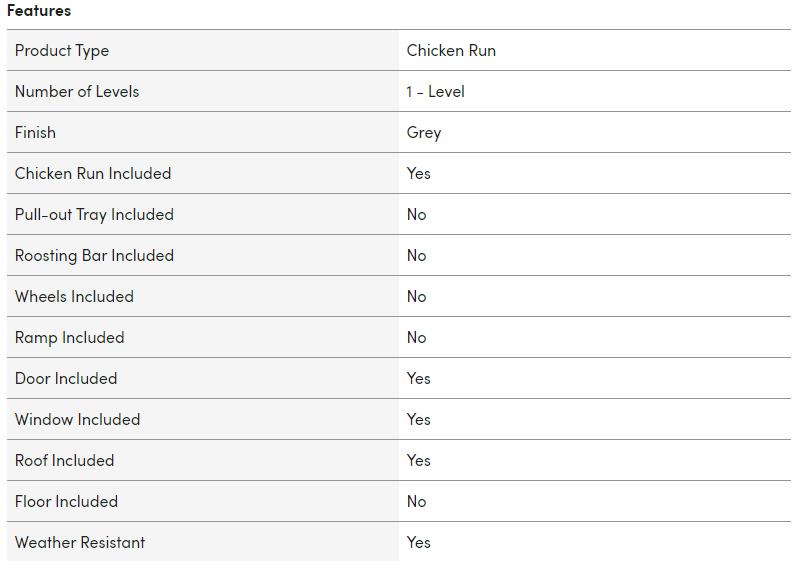This screenshot has height=561, width=799.
Task: Select the Window Included label
Action: click(x=77, y=420)
